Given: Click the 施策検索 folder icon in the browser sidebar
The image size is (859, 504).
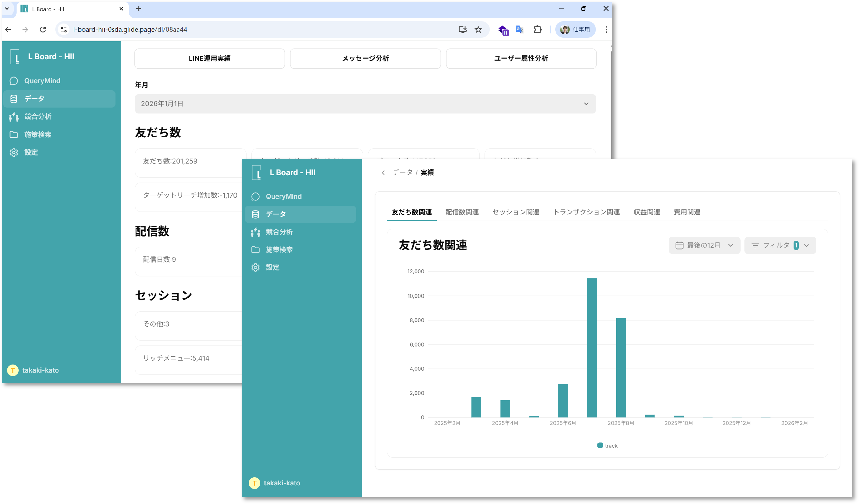Looking at the screenshot, I should (x=14, y=134).
